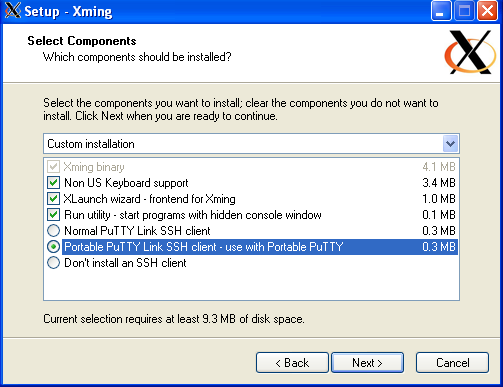
Task: Choose Don't install an SSH client
Action: (53, 263)
